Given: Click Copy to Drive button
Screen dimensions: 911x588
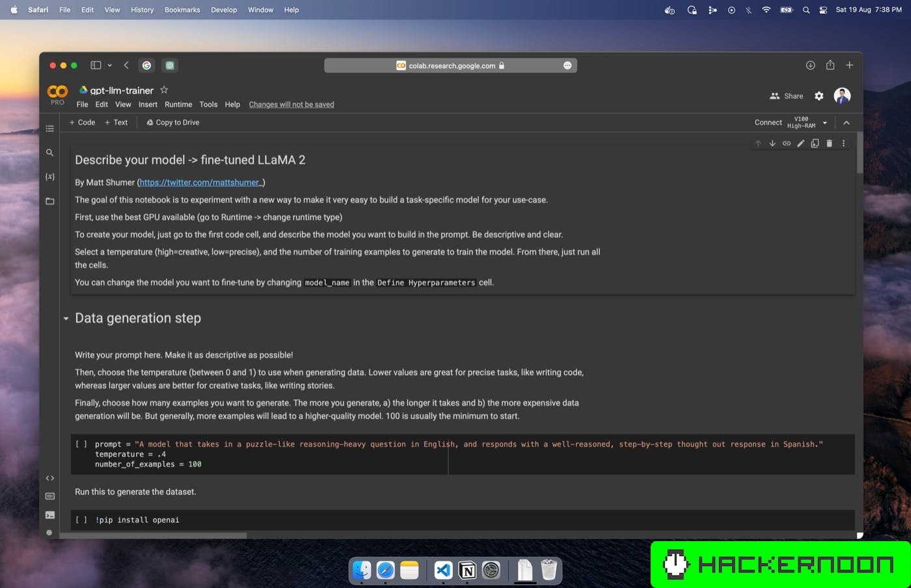Looking at the screenshot, I should [x=172, y=122].
